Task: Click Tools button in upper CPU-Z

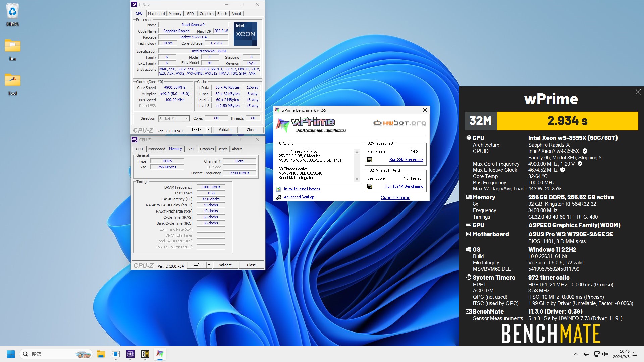Action: (197, 130)
